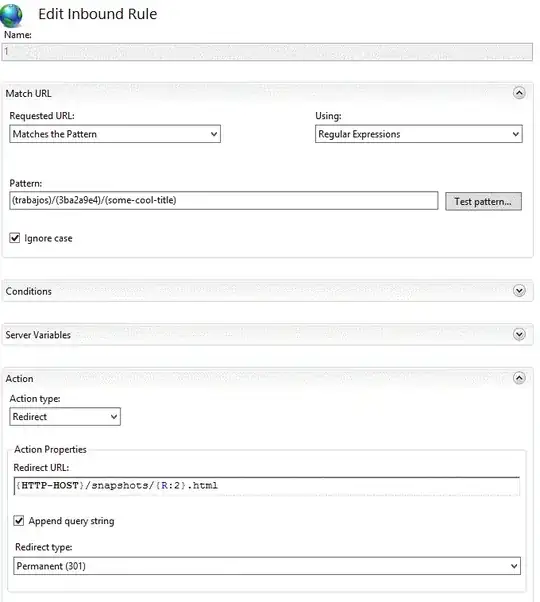
Task: Click the rule Name field
Action: click(x=267, y=52)
